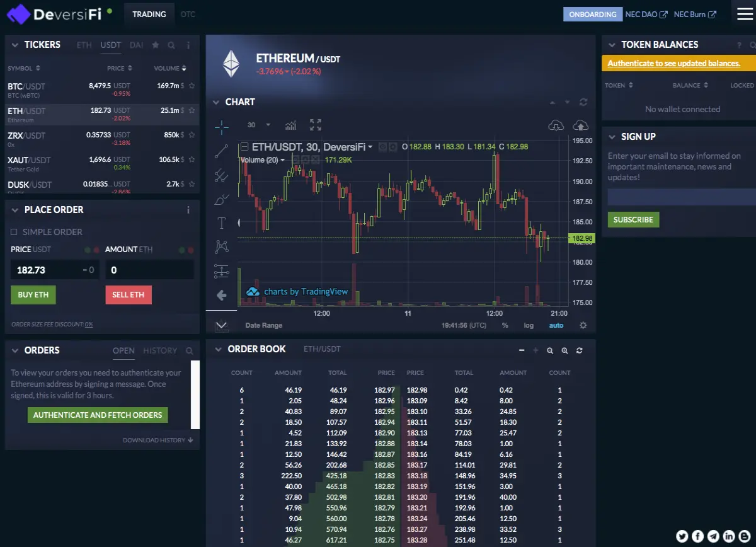The image size is (756, 547).
Task: Collapse the Tickers panel
Action: [15, 45]
